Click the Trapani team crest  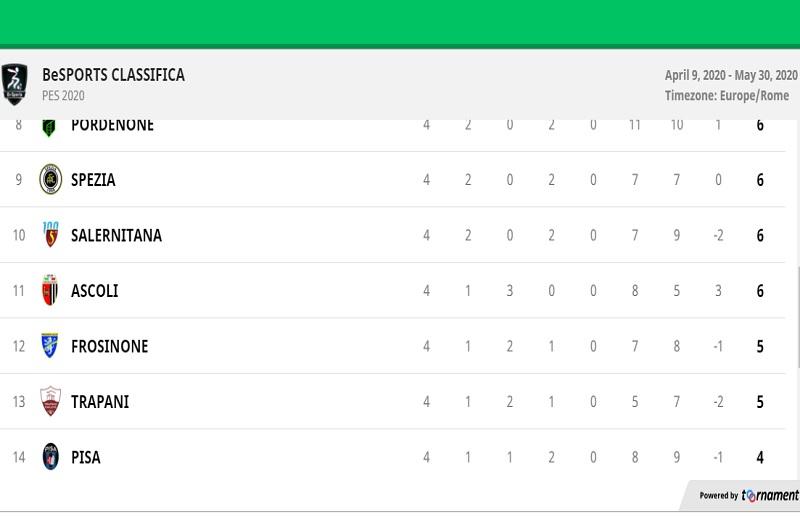51,401
